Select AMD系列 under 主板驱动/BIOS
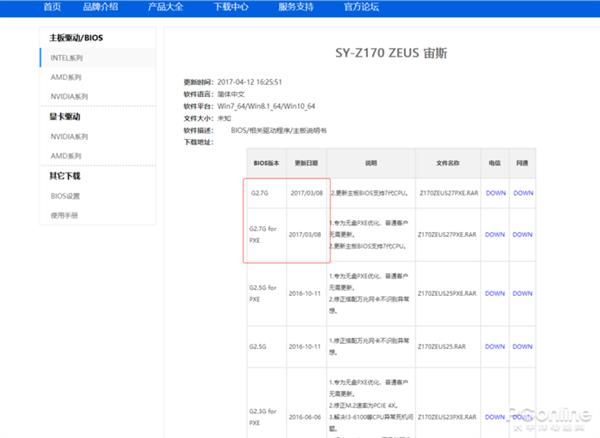600x438 pixels. point(67,77)
